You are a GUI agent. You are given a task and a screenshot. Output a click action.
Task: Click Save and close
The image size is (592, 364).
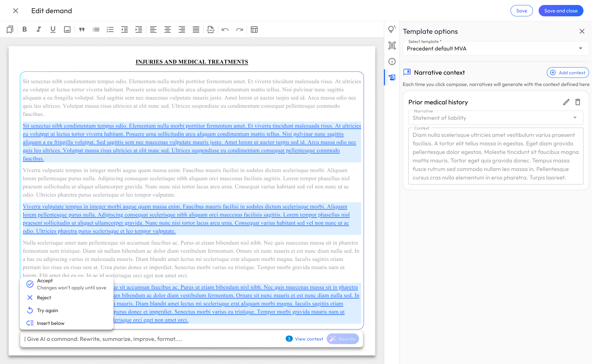tap(561, 11)
